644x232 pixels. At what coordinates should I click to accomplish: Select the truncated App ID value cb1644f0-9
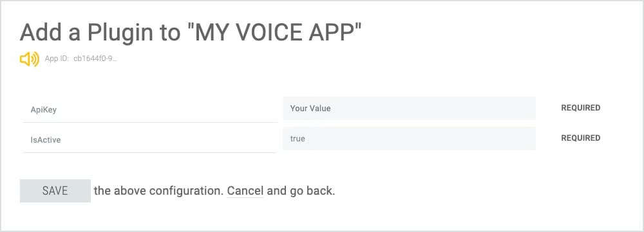click(95, 58)
